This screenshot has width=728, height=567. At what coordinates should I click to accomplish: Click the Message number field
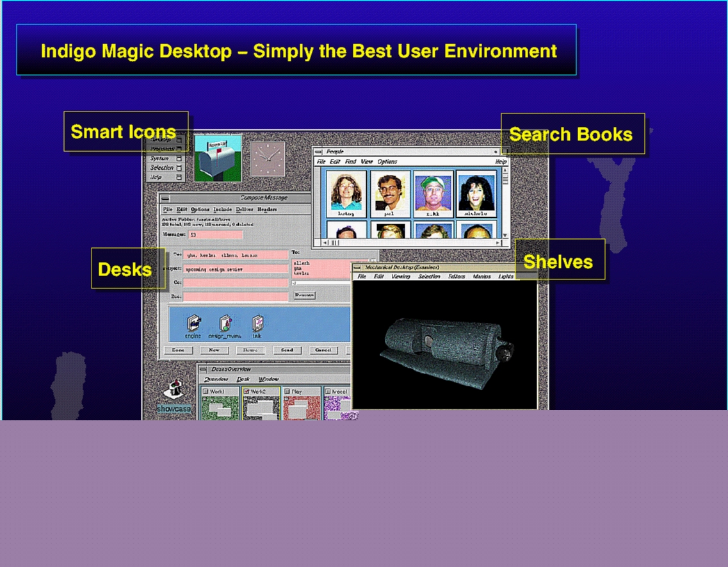(x=215, y=234)
